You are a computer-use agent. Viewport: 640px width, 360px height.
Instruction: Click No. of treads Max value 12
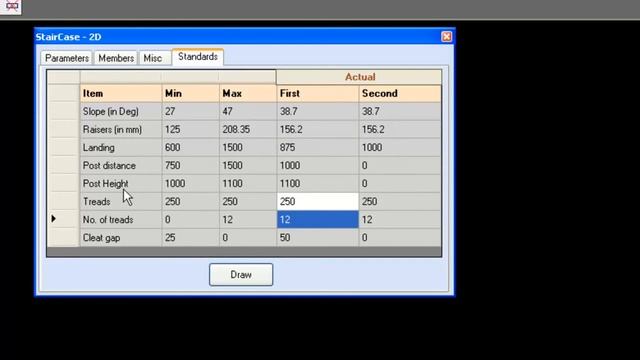point(248,220)
